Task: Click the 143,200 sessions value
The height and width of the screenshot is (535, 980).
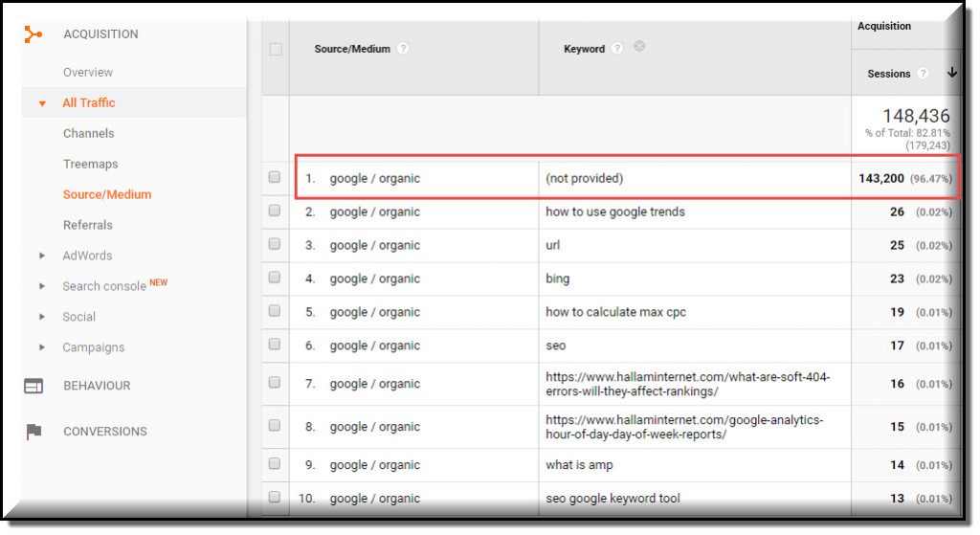Action: coord(881,179)
